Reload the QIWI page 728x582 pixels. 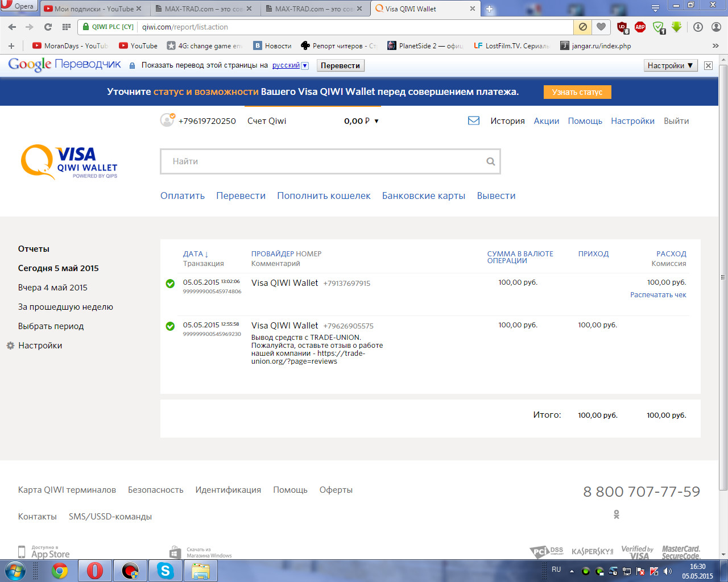(48, 27)
